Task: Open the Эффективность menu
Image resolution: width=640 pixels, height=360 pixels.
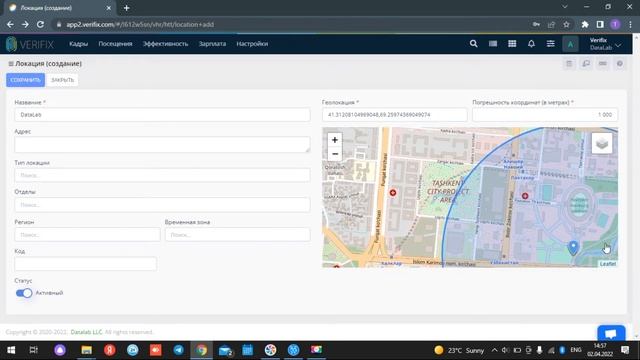Action: pos(165,44)
